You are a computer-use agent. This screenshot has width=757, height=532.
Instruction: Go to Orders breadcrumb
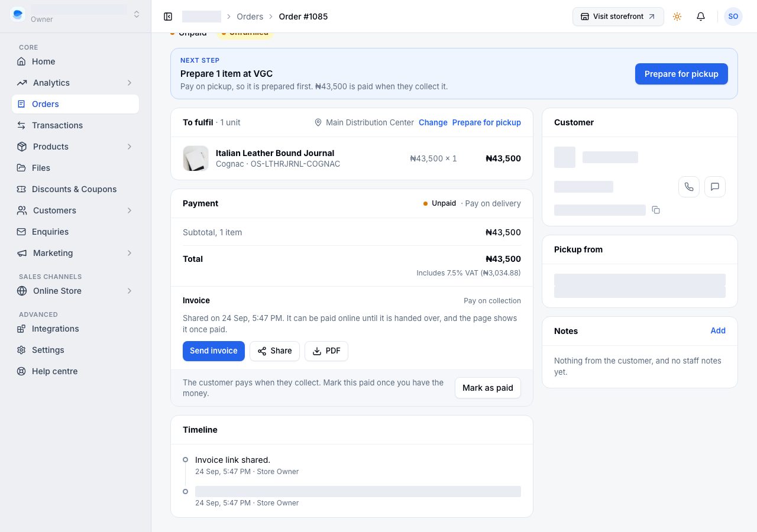tap(250, 17)
